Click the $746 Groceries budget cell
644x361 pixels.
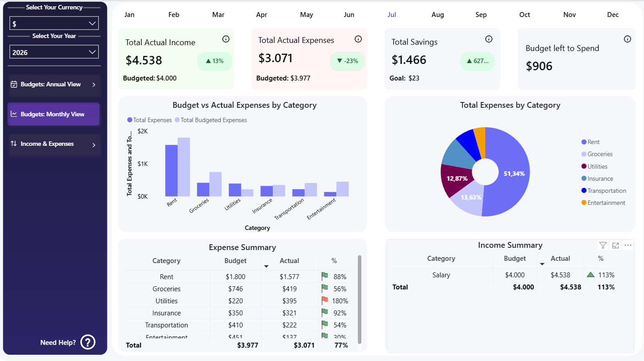(x=236, y=289)
